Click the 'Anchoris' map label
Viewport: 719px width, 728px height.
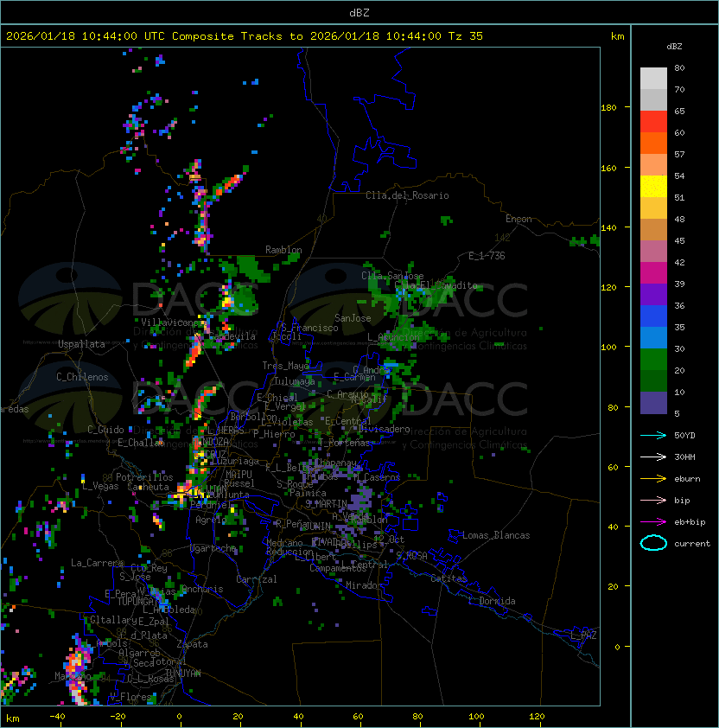click(203, 589)
